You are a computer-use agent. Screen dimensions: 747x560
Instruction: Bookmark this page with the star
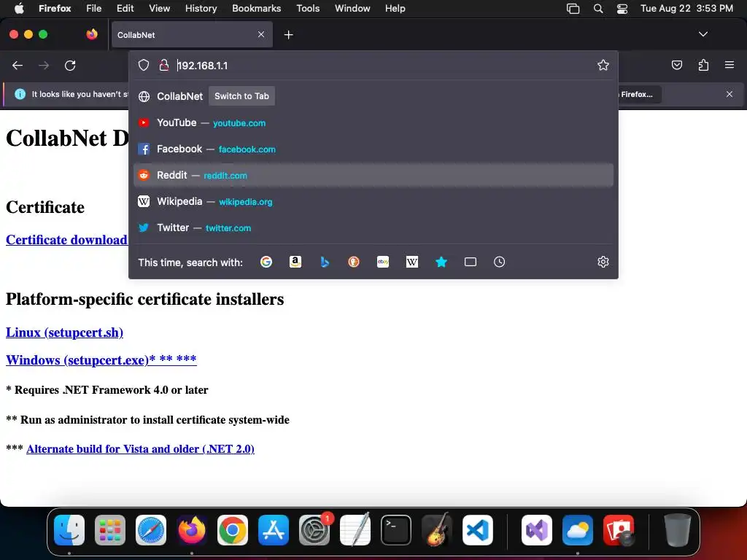click(603, 65)
